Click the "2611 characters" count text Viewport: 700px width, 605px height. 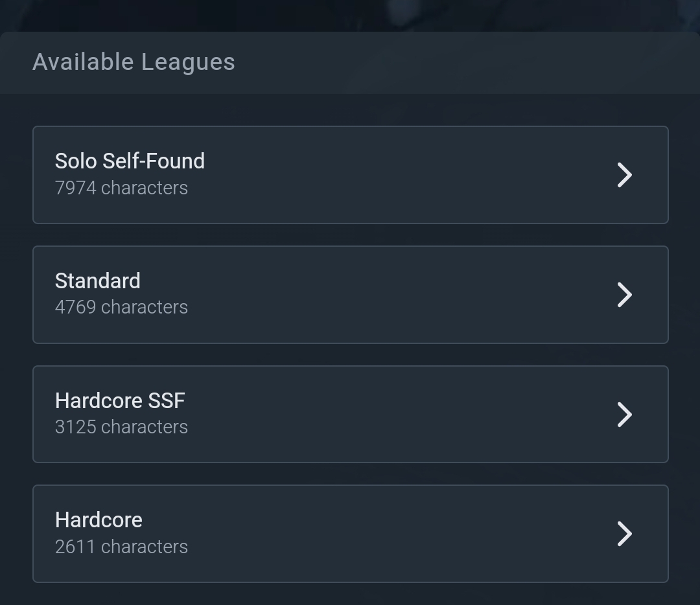(121, 547)
